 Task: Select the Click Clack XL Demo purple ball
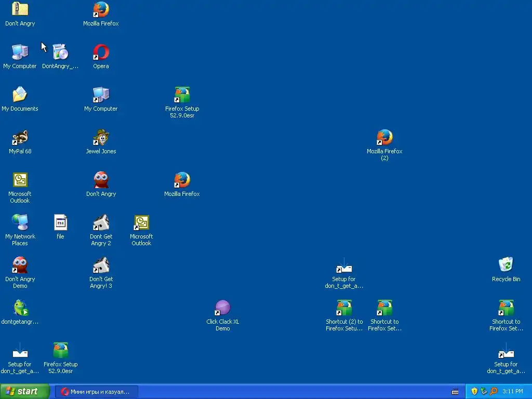coord(222,308)
